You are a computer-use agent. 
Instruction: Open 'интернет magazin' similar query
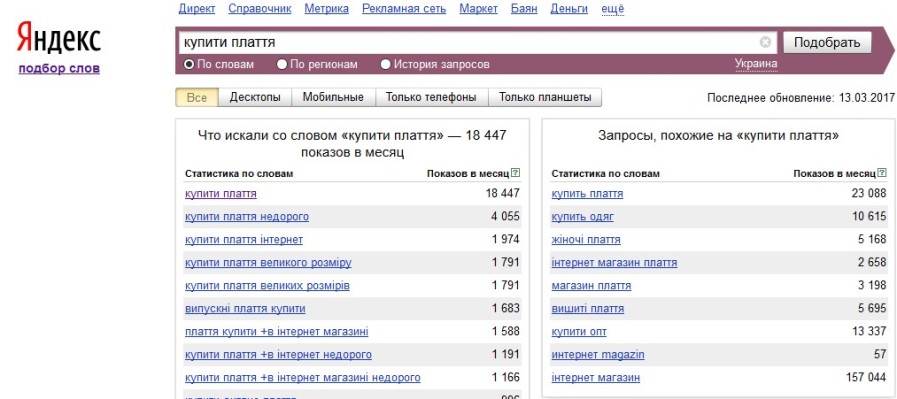click(x=598, y=354)
